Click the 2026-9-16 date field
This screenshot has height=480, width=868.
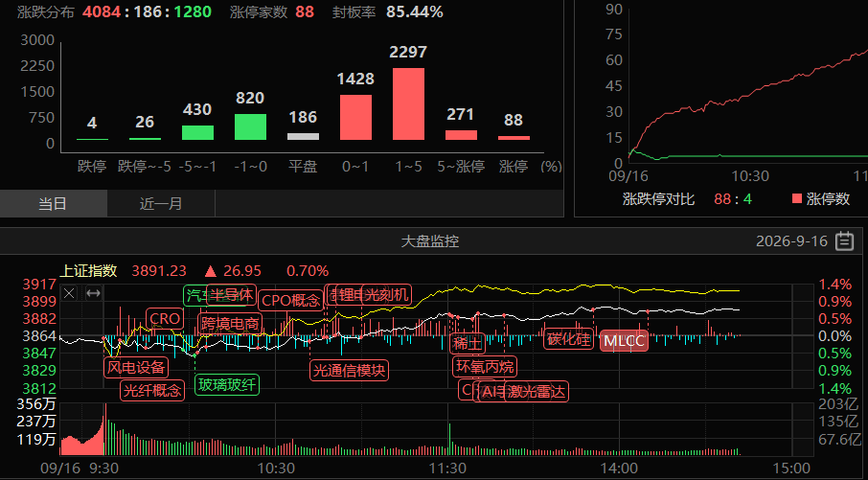(791, 241)
